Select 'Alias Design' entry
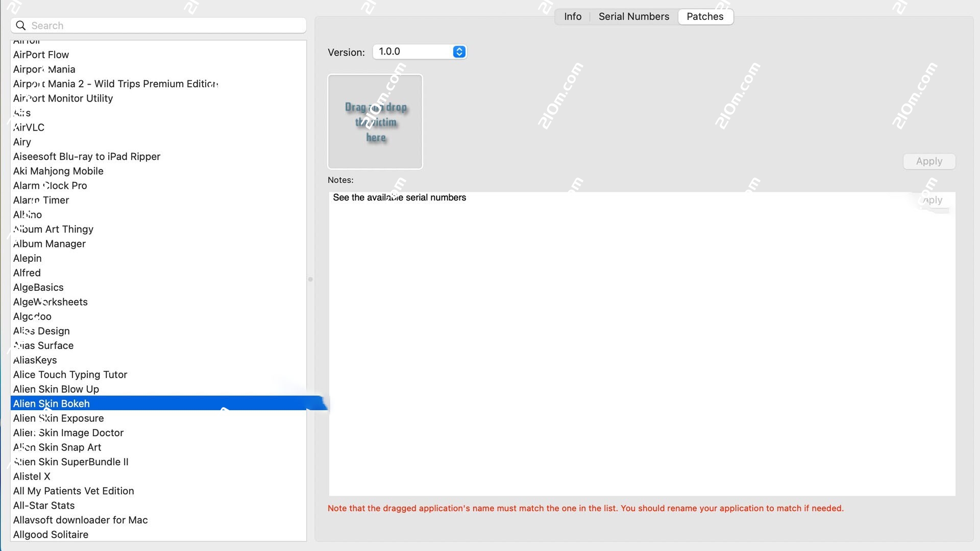The image size is (980, 551). tap(158, 331)
